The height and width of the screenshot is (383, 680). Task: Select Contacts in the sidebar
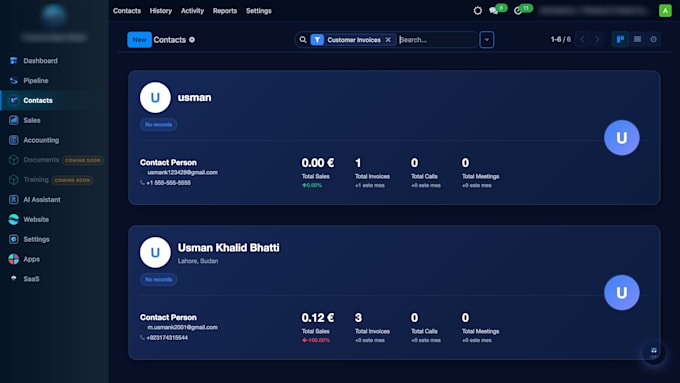tap(37, 100)
